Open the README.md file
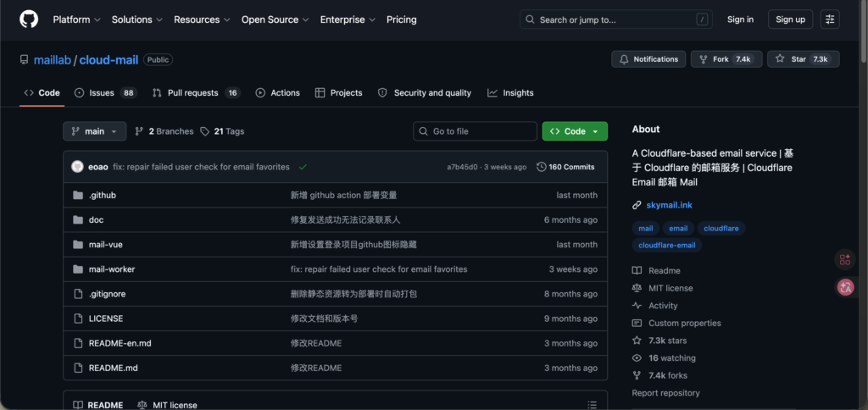Screen dimensions: 868x410 pos(113,368)
